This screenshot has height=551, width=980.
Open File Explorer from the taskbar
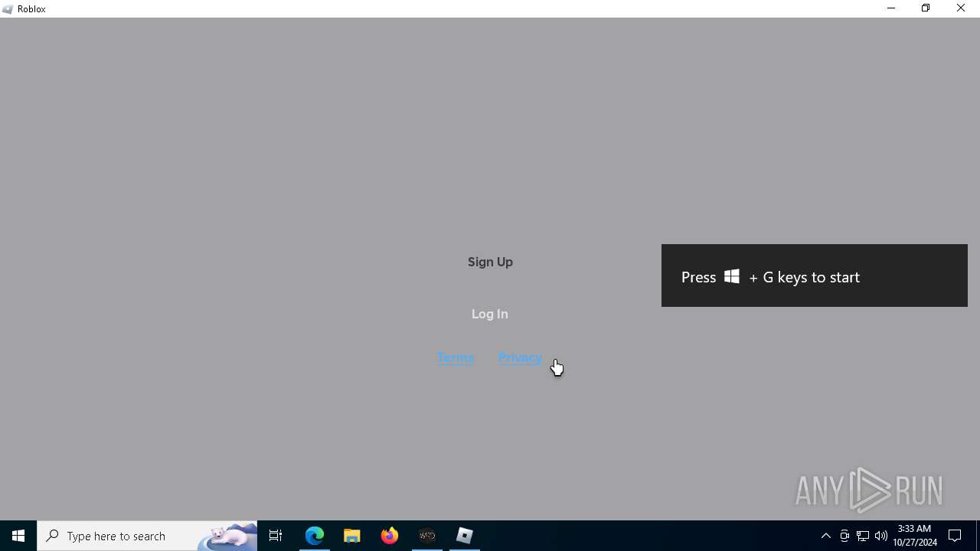(352, 536)
